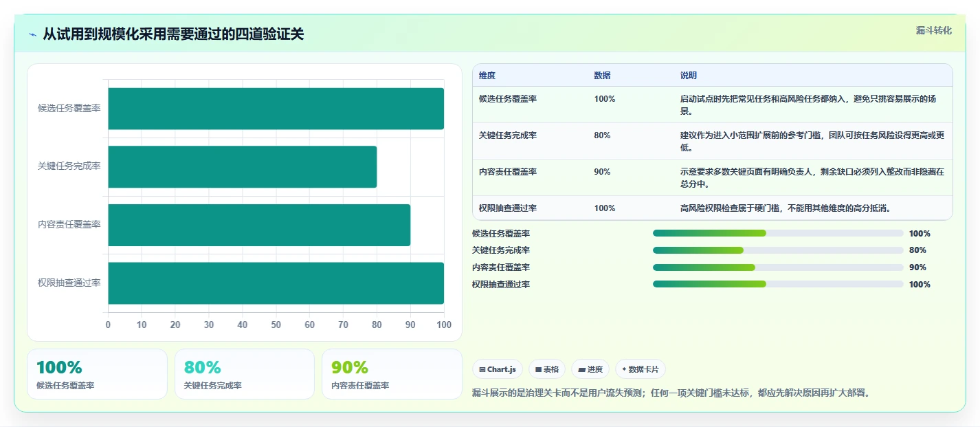This screenshot has height=427, width=980.
Task: Open the 100% 候选任务覆盖率 data card
Action: coord(97,374)
